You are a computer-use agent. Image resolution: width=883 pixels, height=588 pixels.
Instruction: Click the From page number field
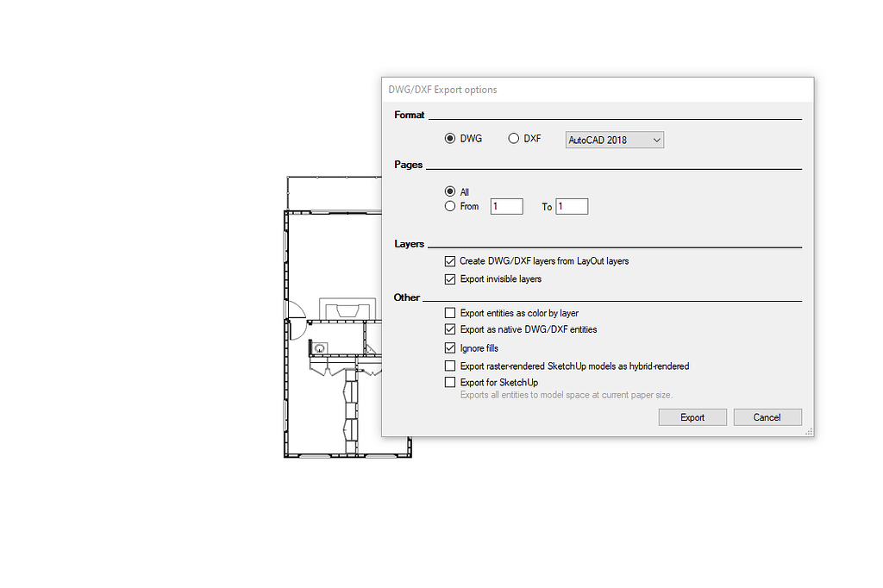(506, 206)
